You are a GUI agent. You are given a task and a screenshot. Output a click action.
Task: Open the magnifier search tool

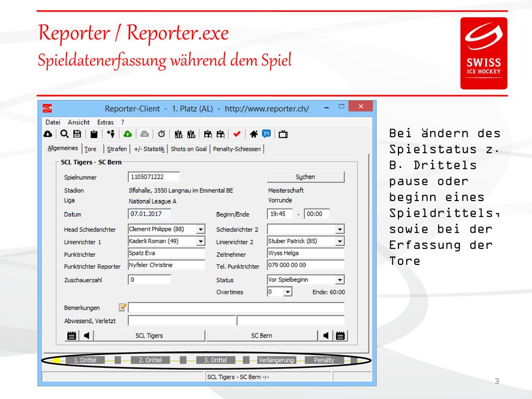tap(64, 134)
